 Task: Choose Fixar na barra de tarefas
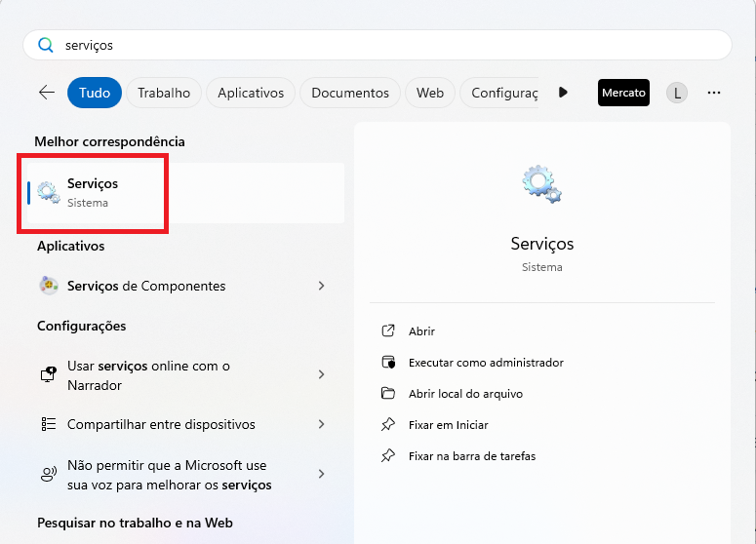(x=472, y=456)
